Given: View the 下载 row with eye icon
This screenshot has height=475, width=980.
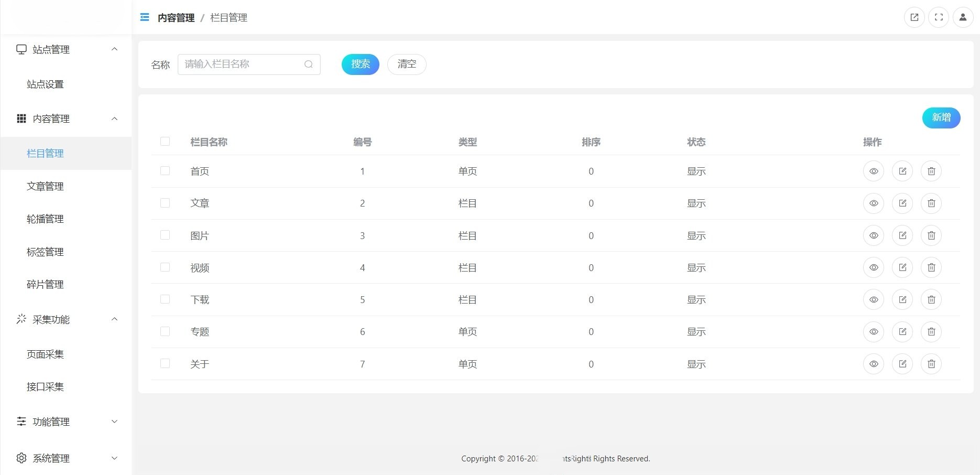Looking at the screenshot, I should pos(874,299).
